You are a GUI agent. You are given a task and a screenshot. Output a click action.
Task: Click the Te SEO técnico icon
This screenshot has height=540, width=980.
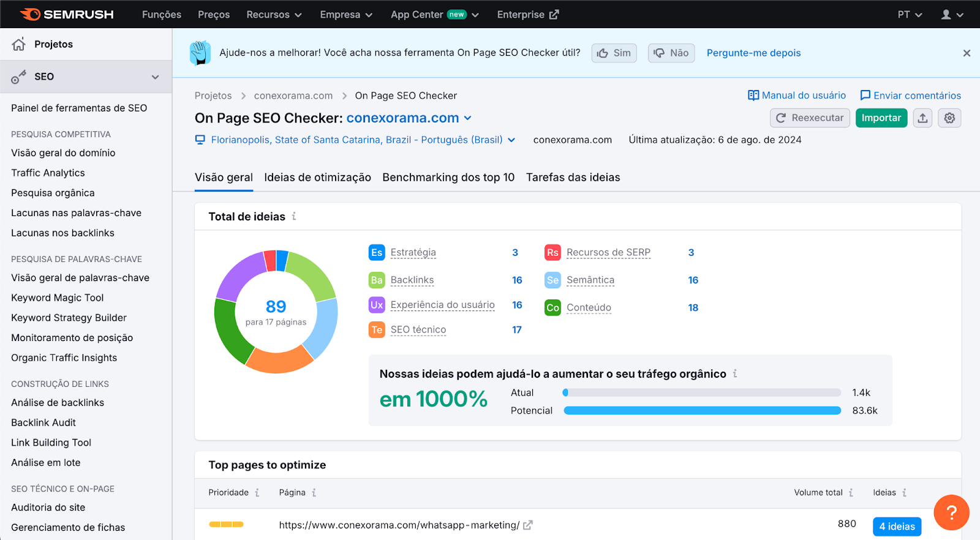point(377,329)
